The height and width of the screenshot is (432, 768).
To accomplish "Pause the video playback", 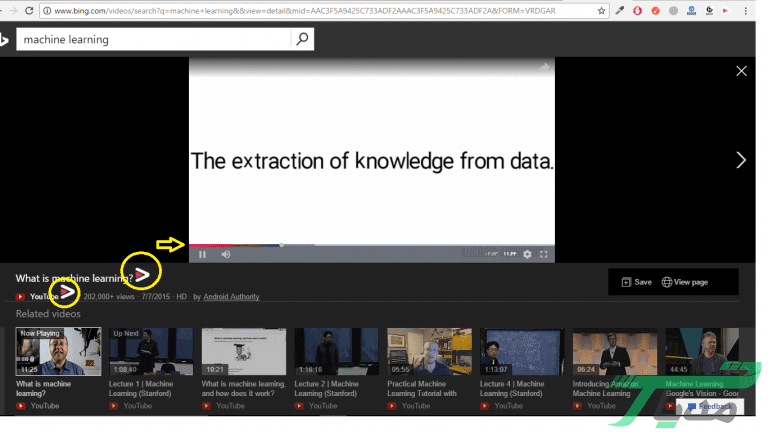I will [x=202, y=254].
